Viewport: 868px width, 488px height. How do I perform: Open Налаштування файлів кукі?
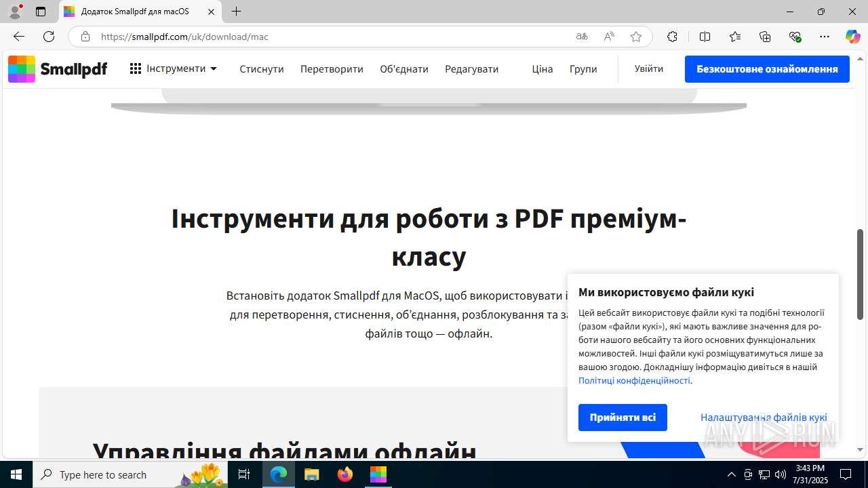[x=764, y=418]
